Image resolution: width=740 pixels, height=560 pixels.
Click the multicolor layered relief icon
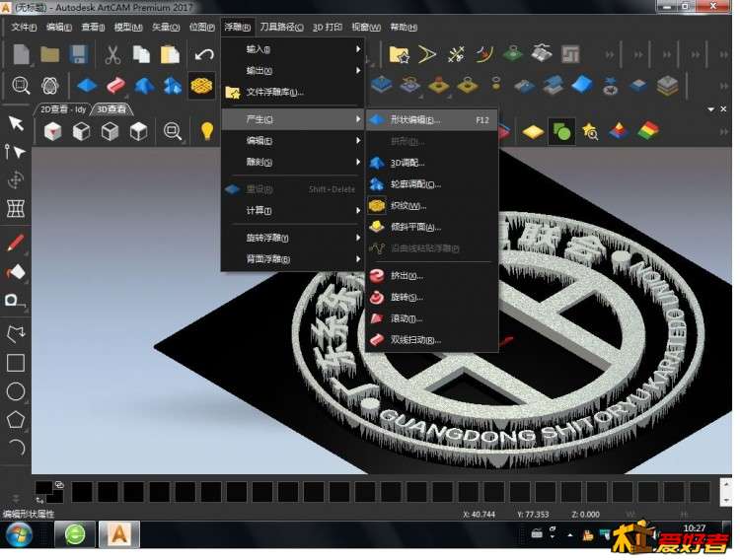point(647,131)
